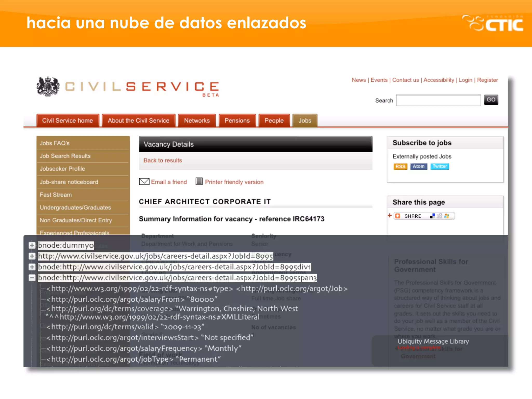Screen dimensions: 532x399
Task: Select the salaryFrom "80000" triple
Action: 132,299
